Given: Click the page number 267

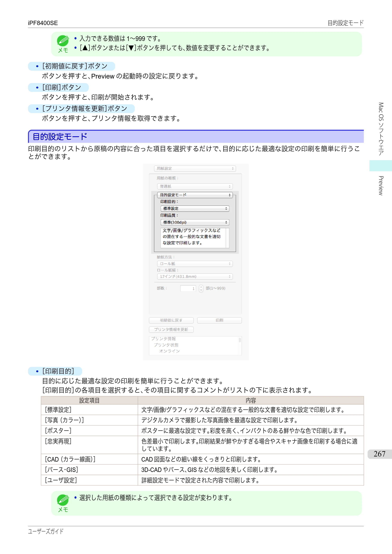Looking at the screenshot, I should [x=379, y=454].
